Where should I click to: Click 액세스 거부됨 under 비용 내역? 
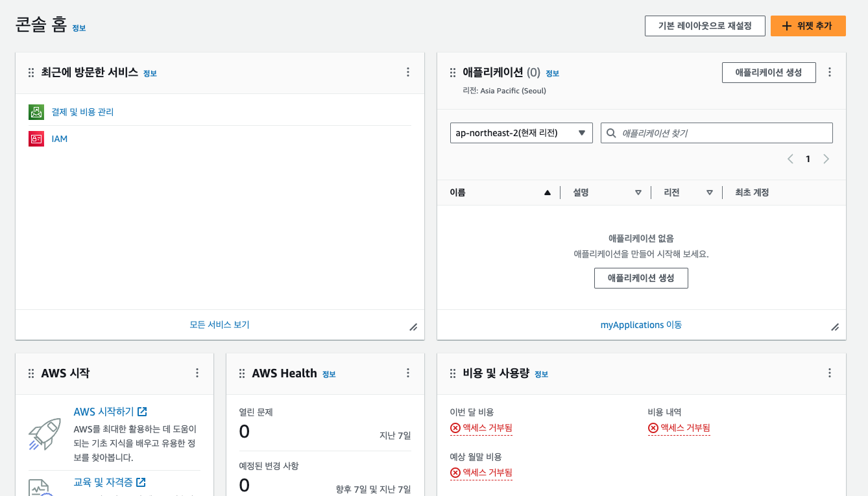tap(685, 428)
